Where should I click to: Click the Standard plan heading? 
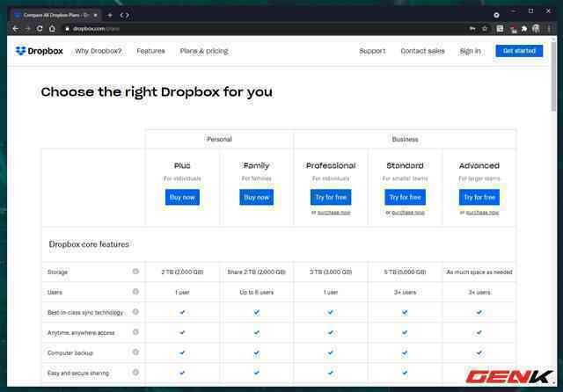(x=405, y=166)
